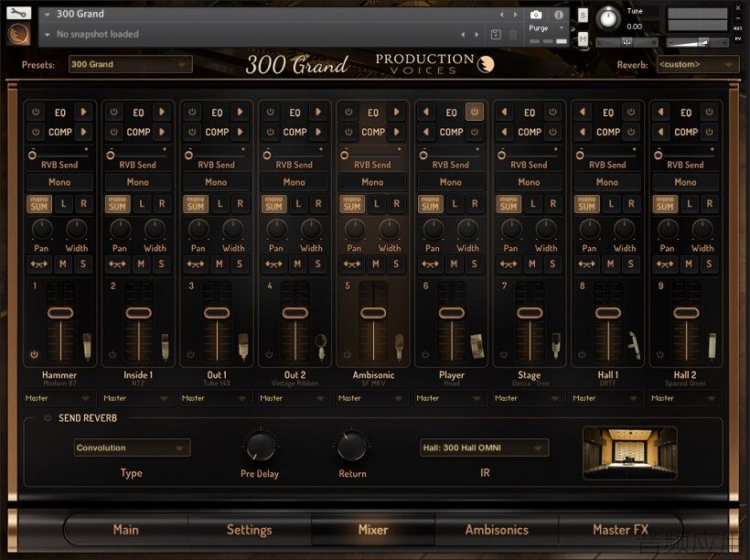Open the reverb Type Convolution dropdown
Image resolution: width=750 pixels, height=560 pixels.
[x=132, y=447]
